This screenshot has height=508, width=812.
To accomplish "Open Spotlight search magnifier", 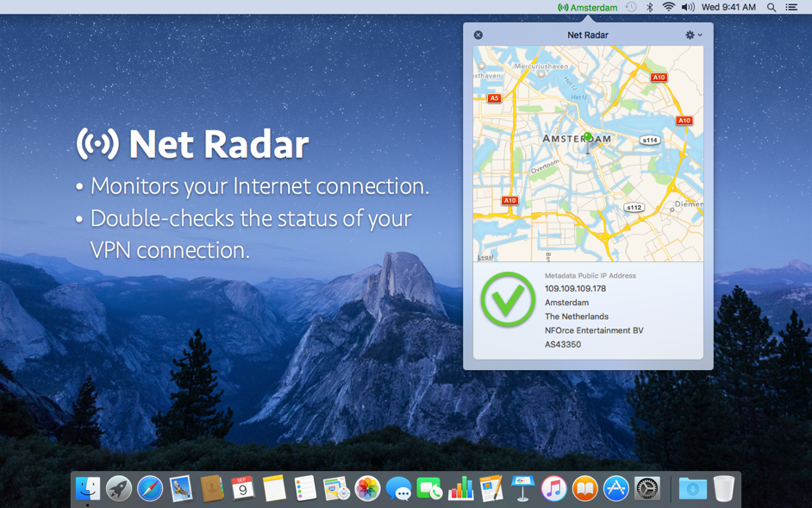I will pyautogui.click(x=771, y=7).
